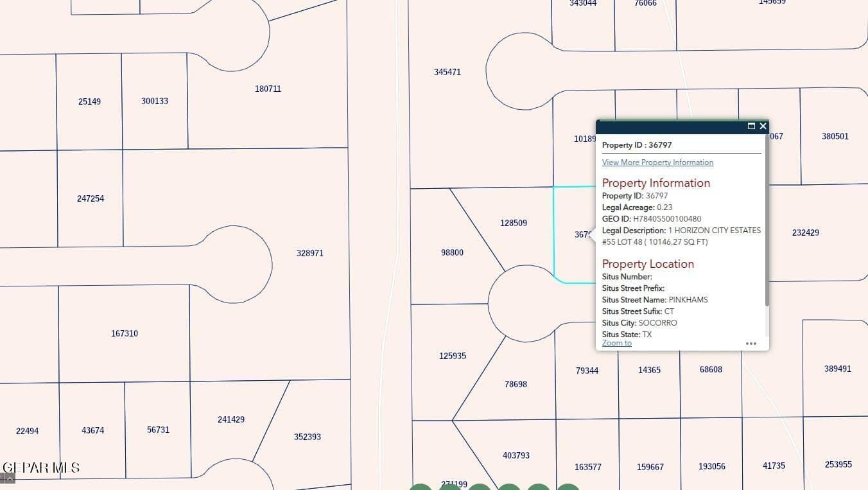Viewport: 868px width, 490px height.
Task: Open View More Property Information
Action: [657, 162]
